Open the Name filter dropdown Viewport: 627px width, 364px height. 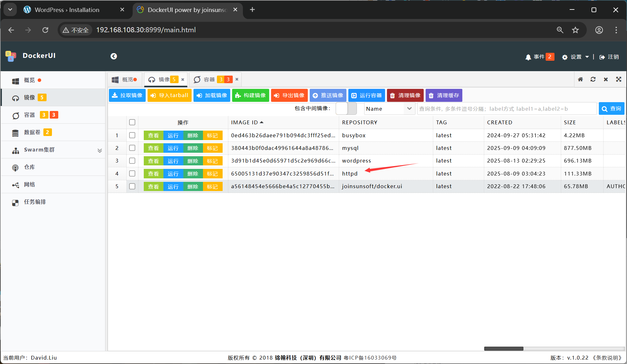(389, 108)
